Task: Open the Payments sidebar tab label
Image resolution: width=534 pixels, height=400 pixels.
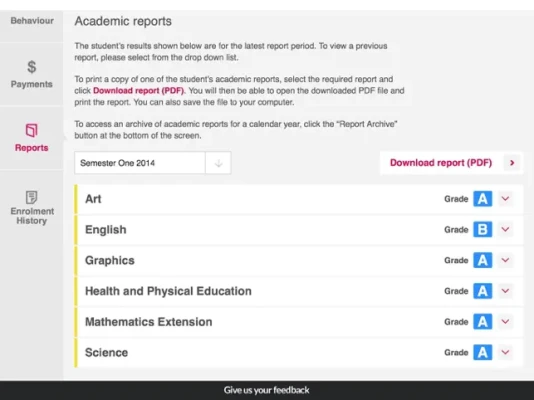Action: pos(31,84)
